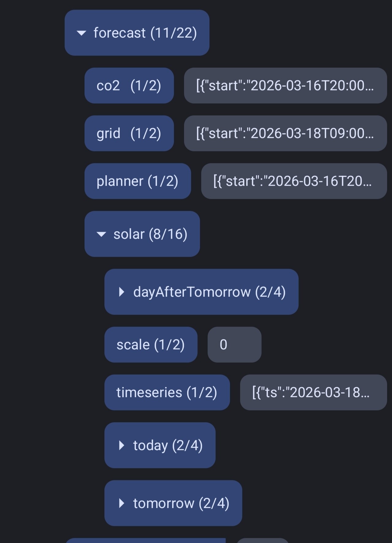Click the scale value 0 field

click(x=234, y=345)
